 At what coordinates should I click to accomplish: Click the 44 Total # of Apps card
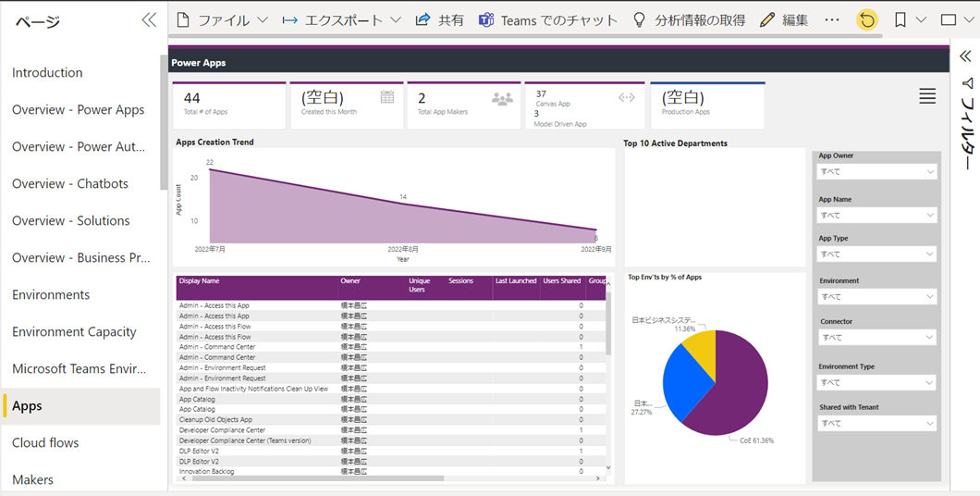(228, 105)
